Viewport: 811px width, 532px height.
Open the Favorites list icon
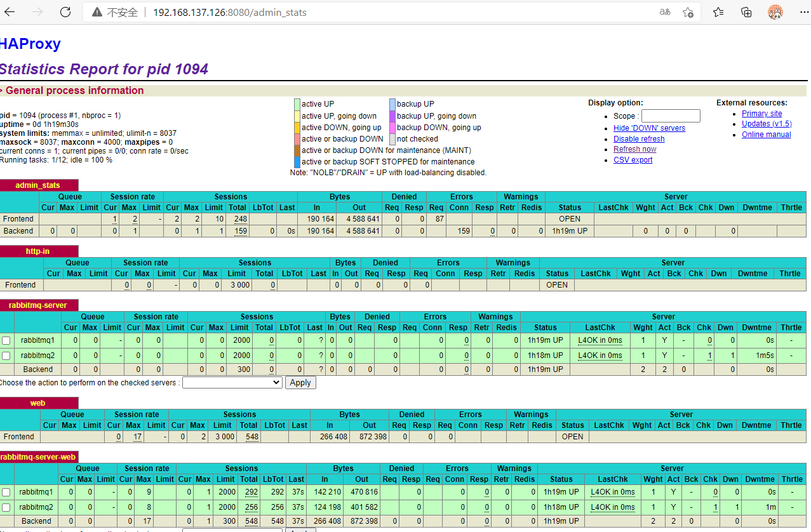[718, 12]
